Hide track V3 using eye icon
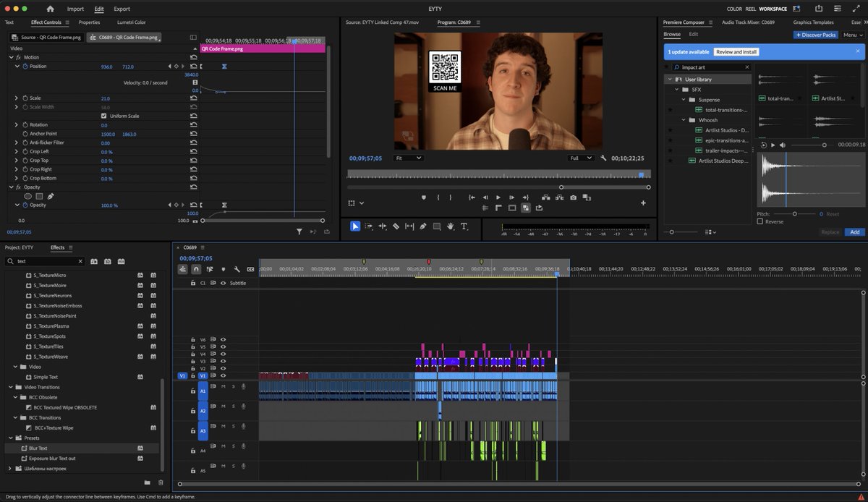Viewport: 868px width, 502px height. 223,361
